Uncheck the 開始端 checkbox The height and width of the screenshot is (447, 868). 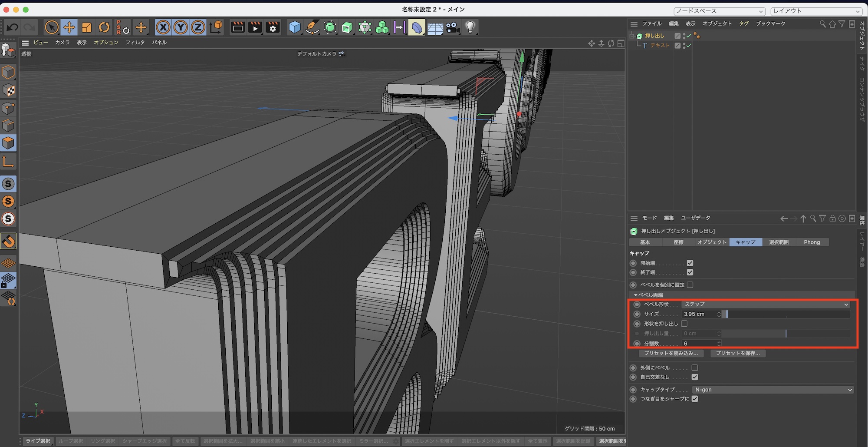point(690,263)
